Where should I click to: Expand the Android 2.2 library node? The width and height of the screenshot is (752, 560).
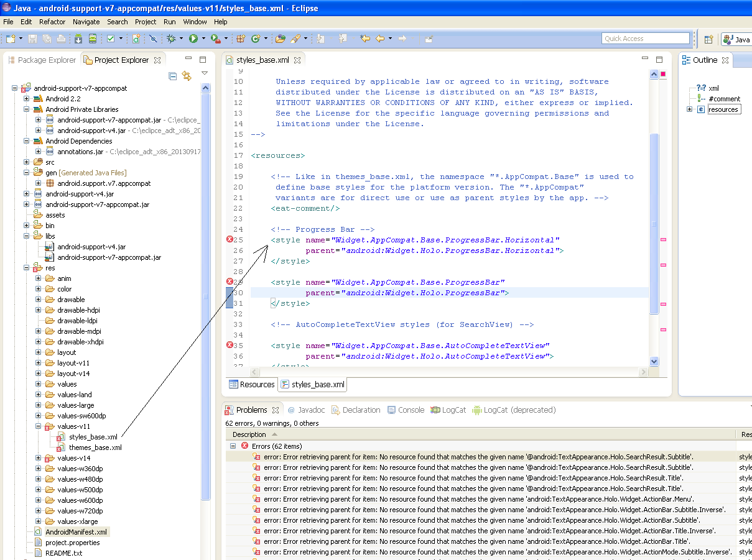(x=27, y=99)
